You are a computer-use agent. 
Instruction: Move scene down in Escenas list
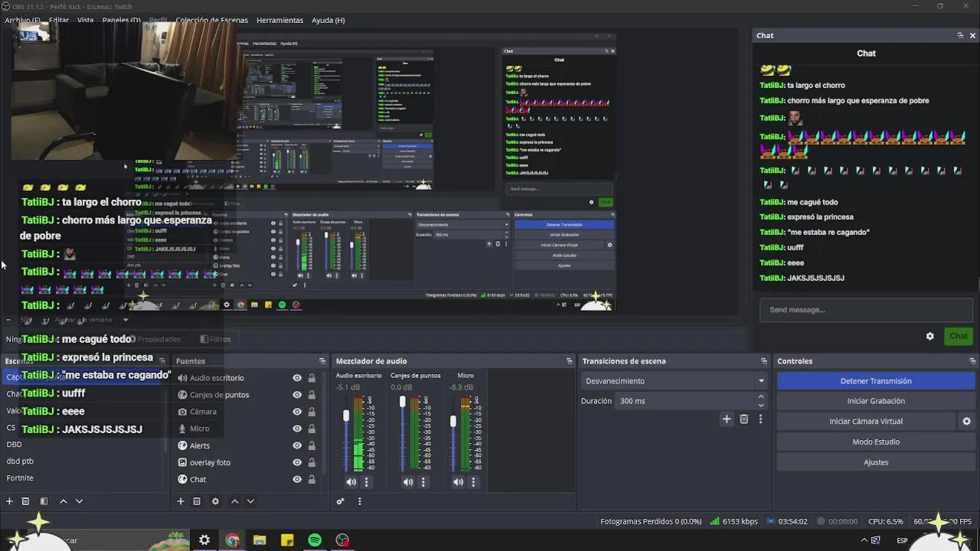[x=79, y=501]
